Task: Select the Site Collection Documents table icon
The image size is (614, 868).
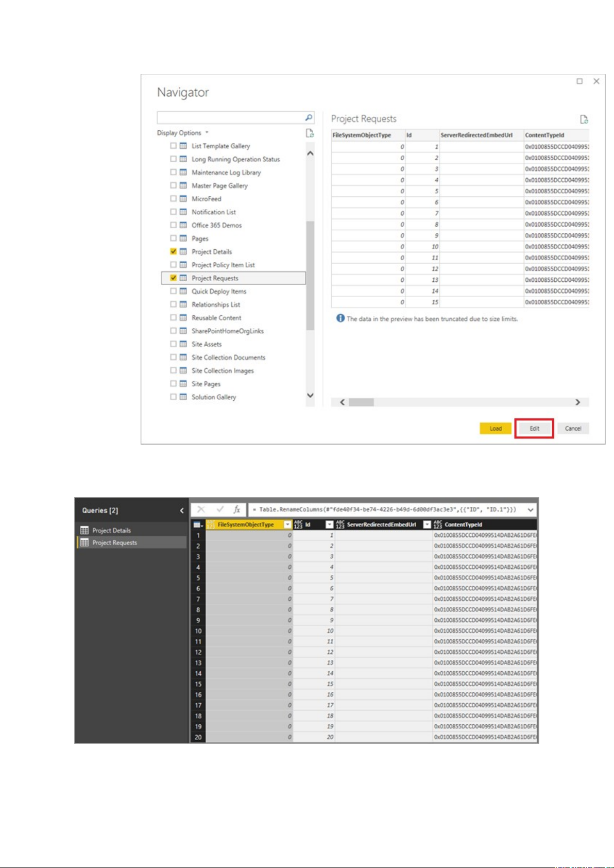Action: pyautogui.click(x=183, y=358)
